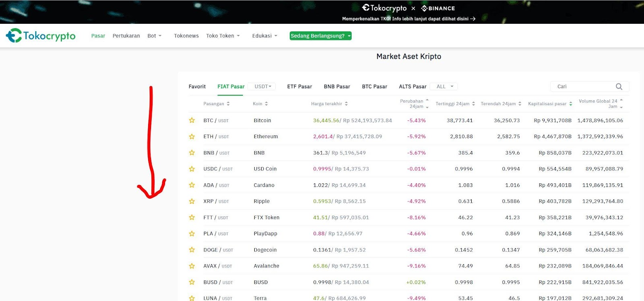Viewport: 644px width, 301px height.
Task: Sort by Koin column arrows
Action: 266,104
